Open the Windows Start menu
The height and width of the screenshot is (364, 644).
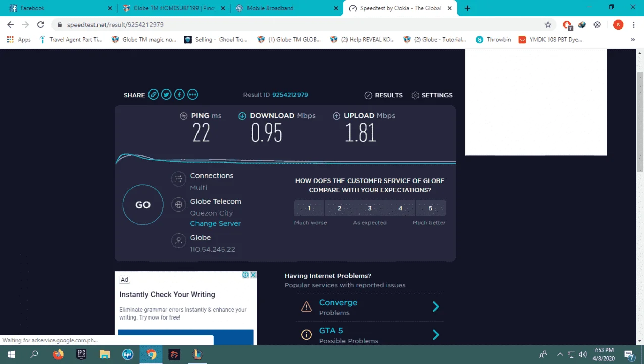pyautogui.click(x=11, y=354)
